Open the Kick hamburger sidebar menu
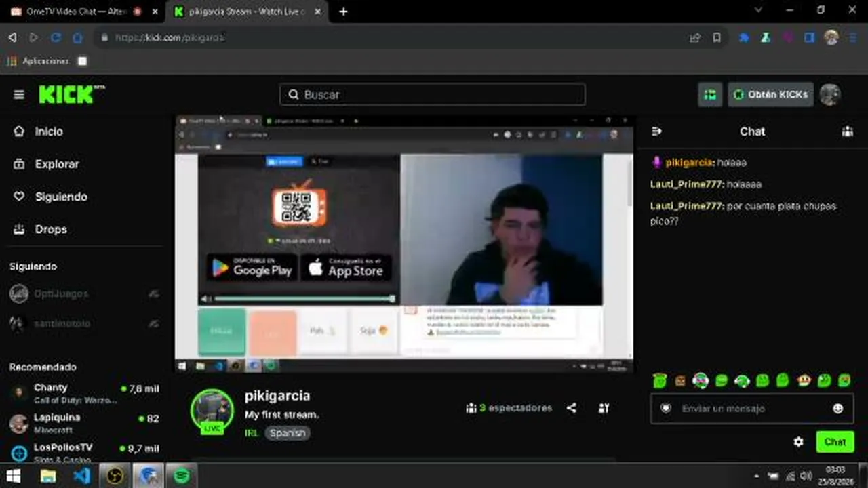 (x=19, y=95)
